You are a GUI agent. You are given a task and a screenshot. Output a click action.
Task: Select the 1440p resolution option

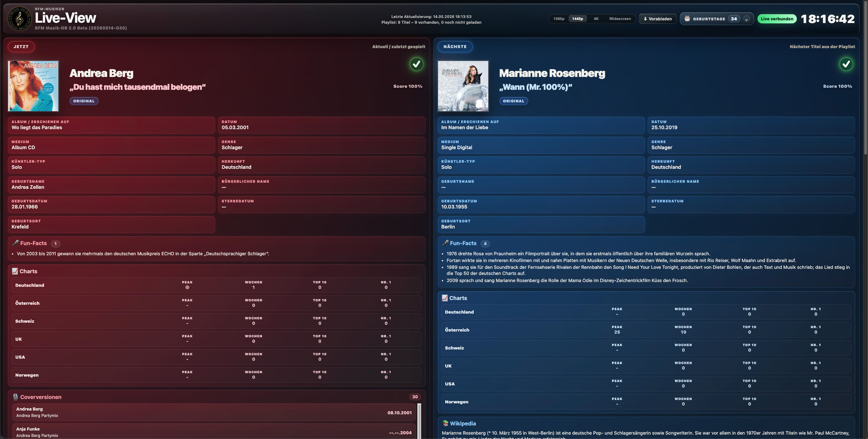click(x=577, y=19)
